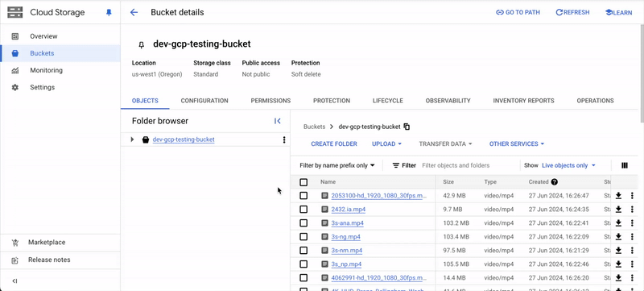Expand dev-gcp-testing-bucket tree node

pyautogui.click(x=132, y=139)
